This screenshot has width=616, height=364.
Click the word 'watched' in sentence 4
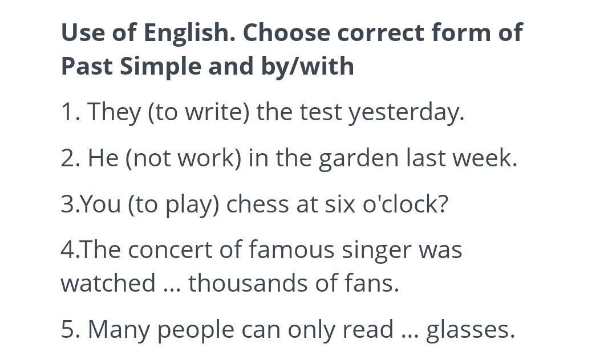point(108,283)
